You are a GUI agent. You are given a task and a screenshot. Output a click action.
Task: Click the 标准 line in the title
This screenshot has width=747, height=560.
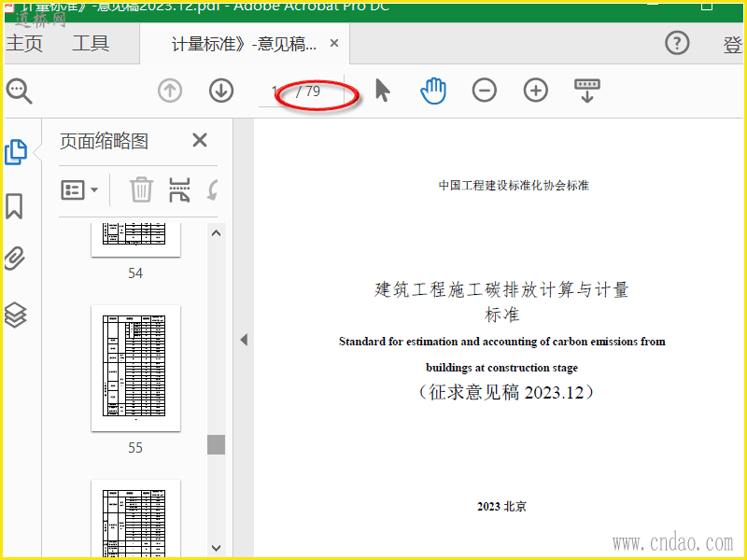click(501, 315)
